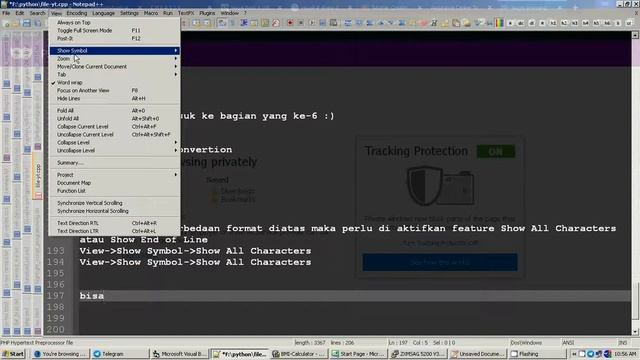Screen dimensions: 640x360
Task: Choose Uncollapse Current Level
Action: (114, 135)
